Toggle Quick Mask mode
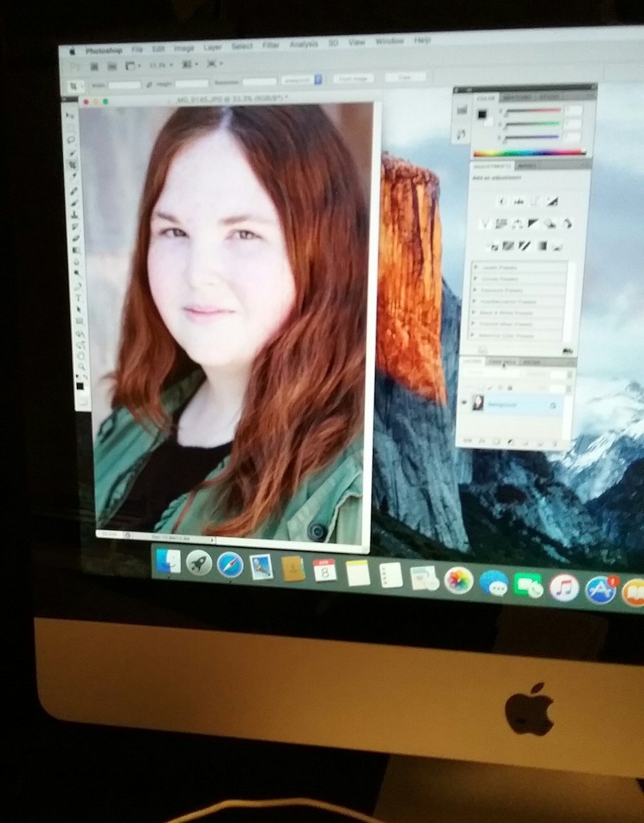Screen dimensions: 644x823 pyautogui.click(x=84, y=403)
